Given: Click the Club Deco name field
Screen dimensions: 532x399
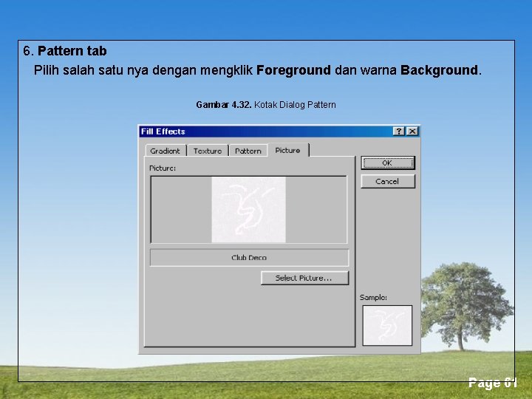Looking at the screenshot, I should 249,258.
